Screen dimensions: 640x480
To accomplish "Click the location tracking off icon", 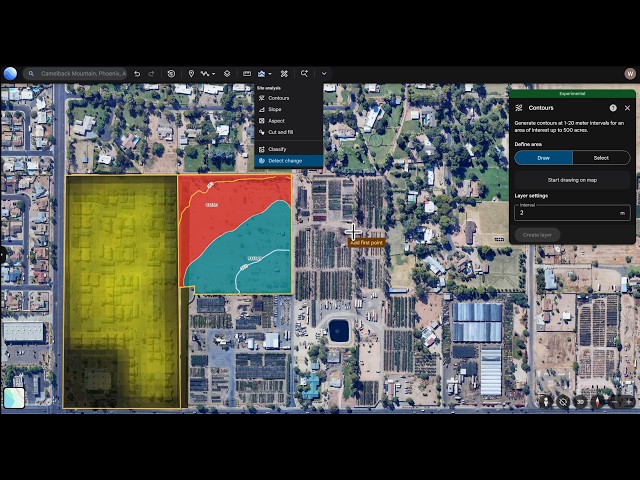I will (x=563, y=402).
